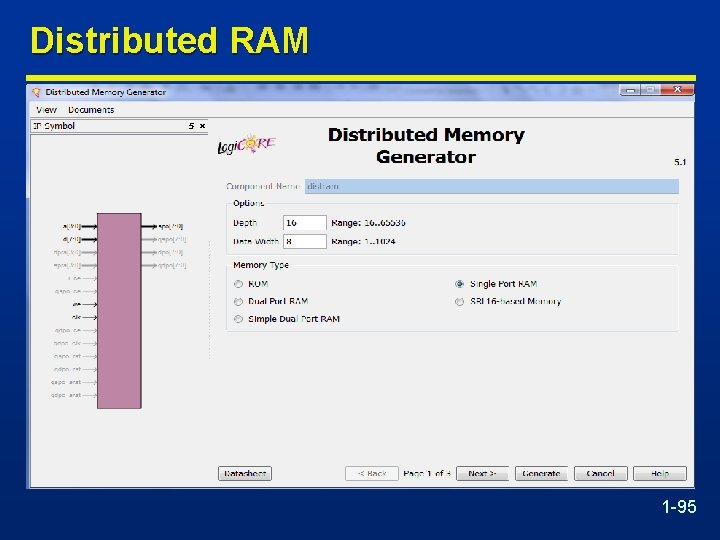Select Single Port RAM option
The height and width of the screenshot is (540, 720).
click(x=459, y=284)
